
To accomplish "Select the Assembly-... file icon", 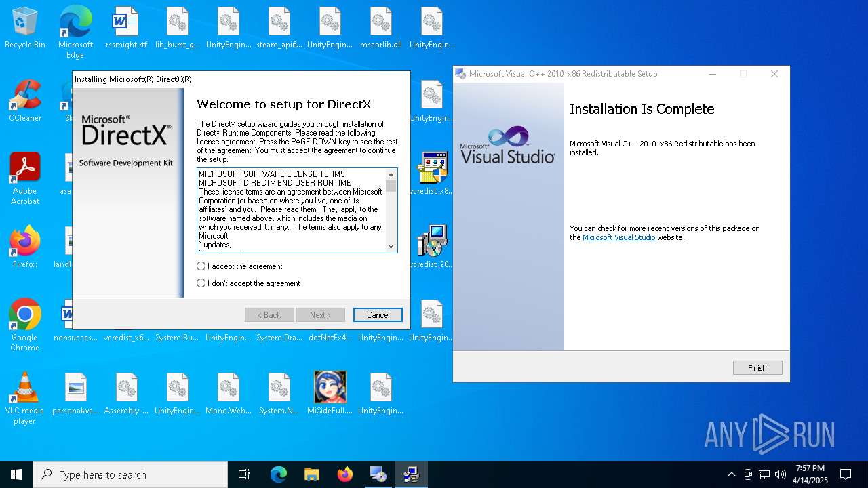I will [126, 394].
